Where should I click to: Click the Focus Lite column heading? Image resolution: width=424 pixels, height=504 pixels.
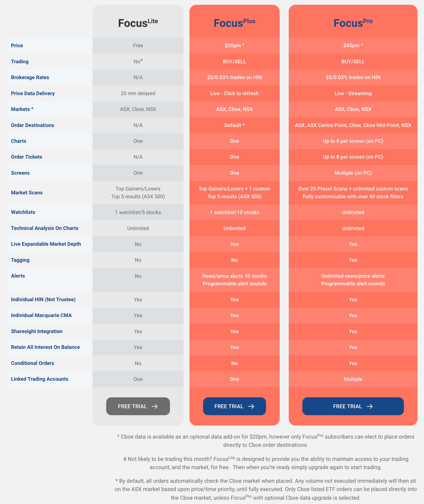(x=138, y=23)
